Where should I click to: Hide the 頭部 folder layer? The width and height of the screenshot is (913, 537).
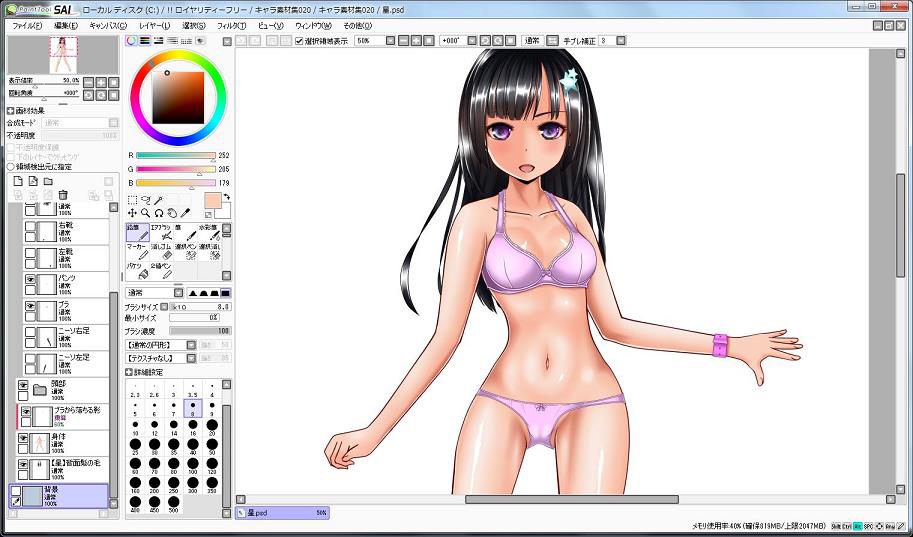pos(23,384)
